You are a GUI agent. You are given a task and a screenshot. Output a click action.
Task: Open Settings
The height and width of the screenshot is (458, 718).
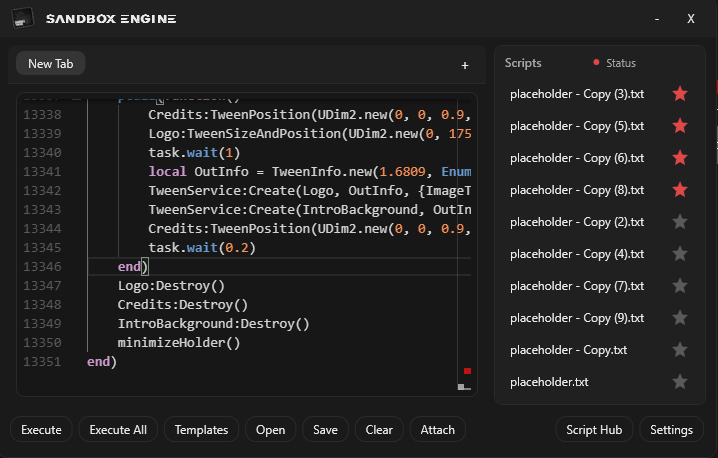pos(672,430)
